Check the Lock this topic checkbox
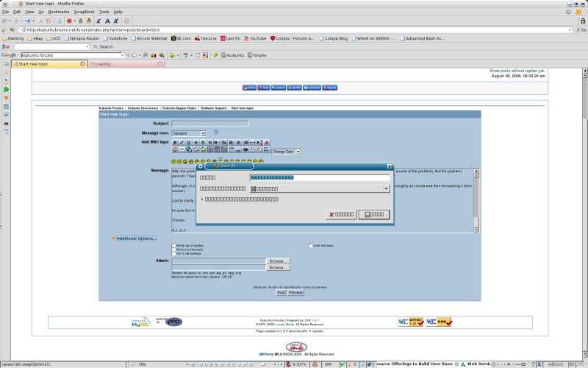The height and width of the screenshot is (368, 588). tap(309, 245)
